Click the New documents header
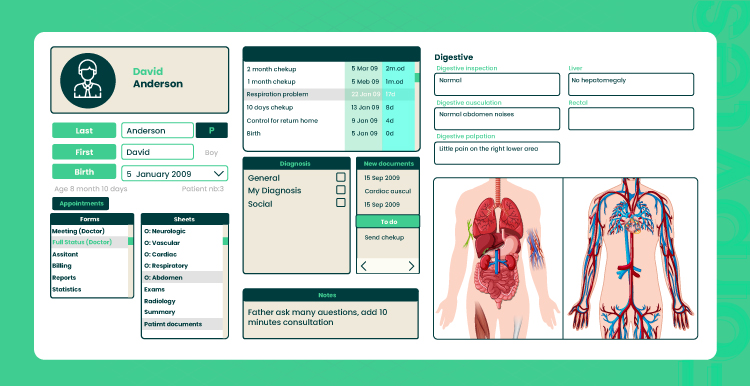 pos(388,164)
